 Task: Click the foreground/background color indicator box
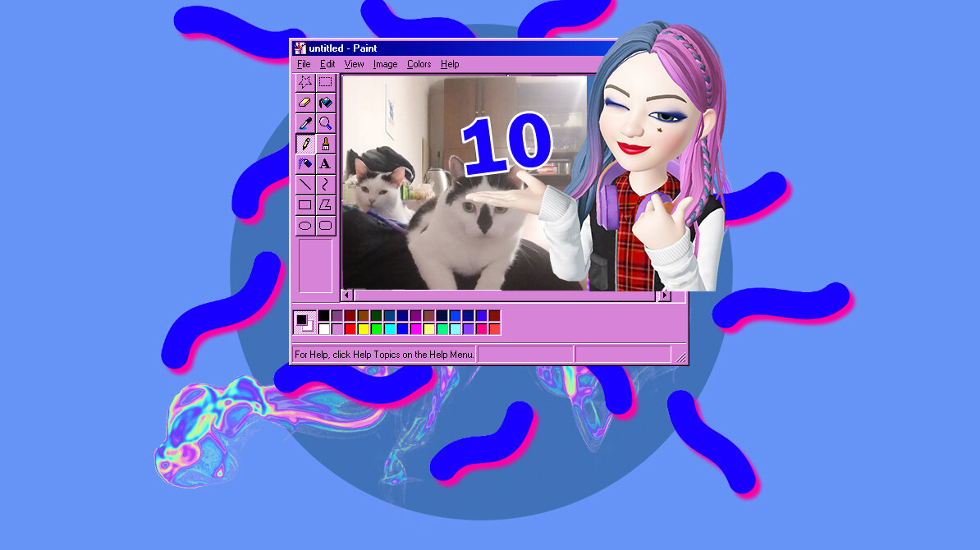305,323
